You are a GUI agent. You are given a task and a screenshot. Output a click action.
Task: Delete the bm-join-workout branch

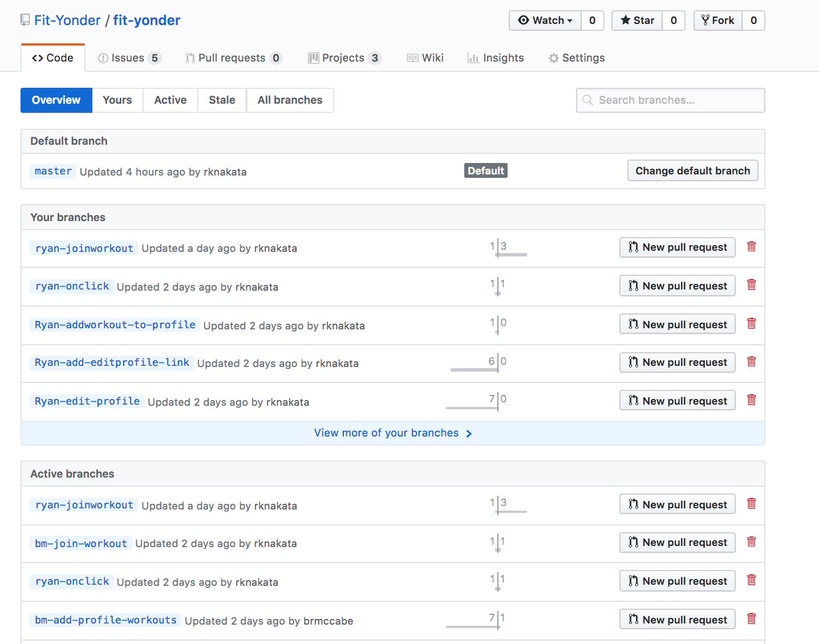pyautogui.click(x=752, y=541)
